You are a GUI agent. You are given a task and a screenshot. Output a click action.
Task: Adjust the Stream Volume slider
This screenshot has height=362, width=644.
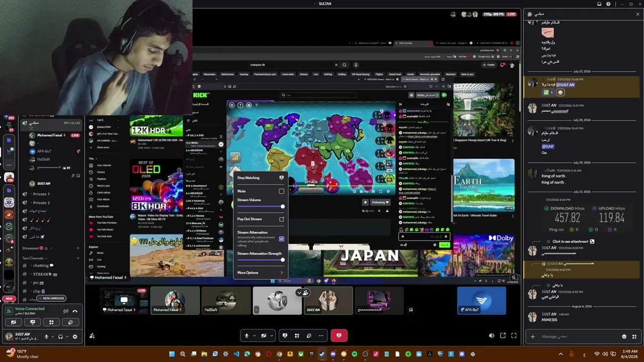click(261, 207)
